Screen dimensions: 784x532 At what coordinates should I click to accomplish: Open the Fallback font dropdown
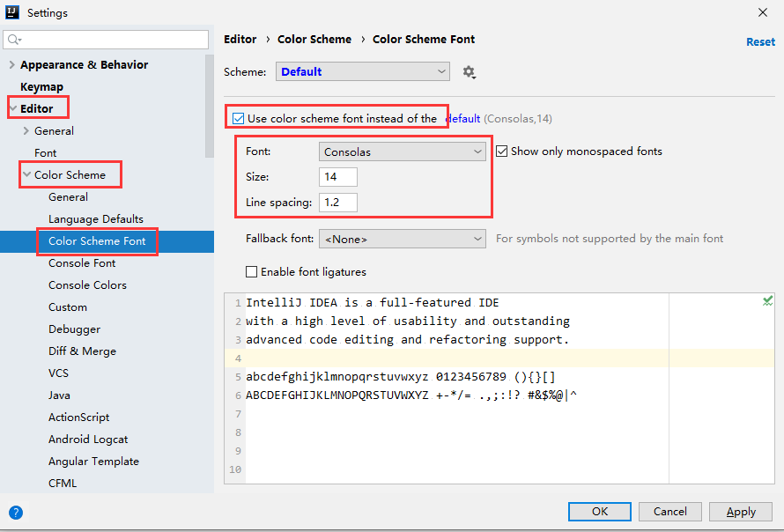pyautogui.click(x=402, y=239)
